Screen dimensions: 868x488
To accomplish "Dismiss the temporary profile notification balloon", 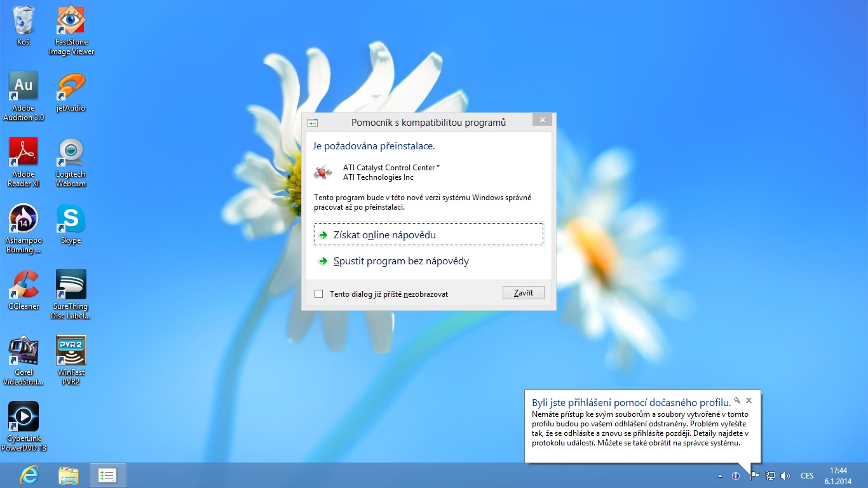I will 749,400.
